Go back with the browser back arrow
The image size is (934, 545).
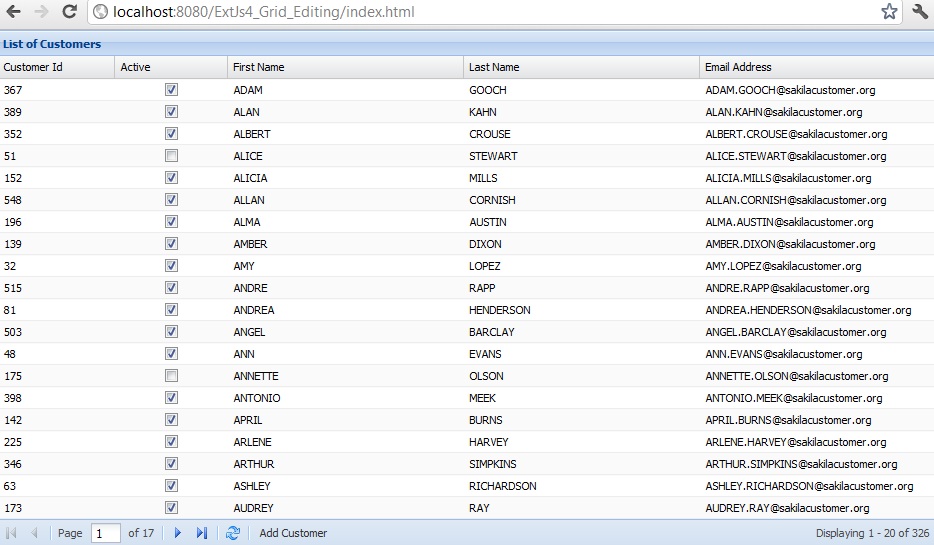[13, 11]
